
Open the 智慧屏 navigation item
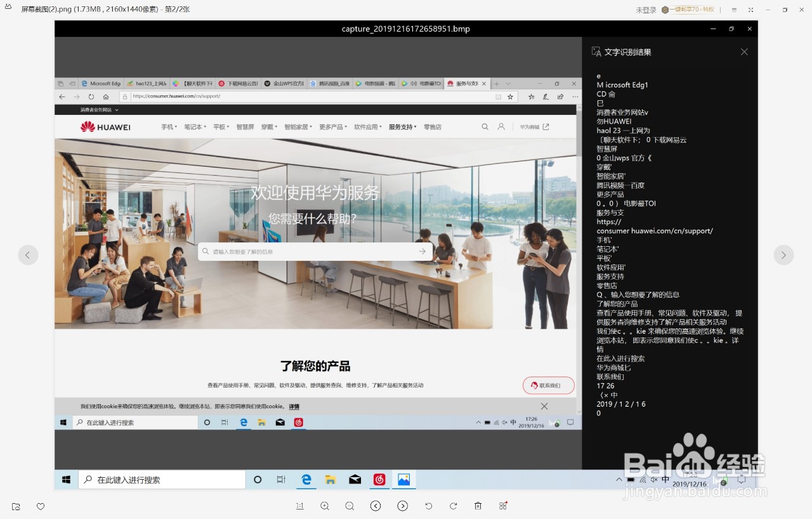pyautogui.click(x=245, y=127)
